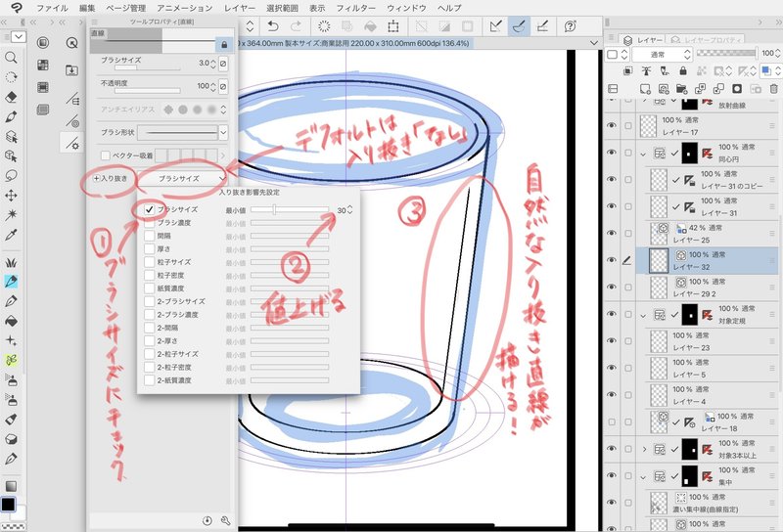Click the ブラシサイズ dynamics button
Screen dimensions: 783x532
click(223, 64)
